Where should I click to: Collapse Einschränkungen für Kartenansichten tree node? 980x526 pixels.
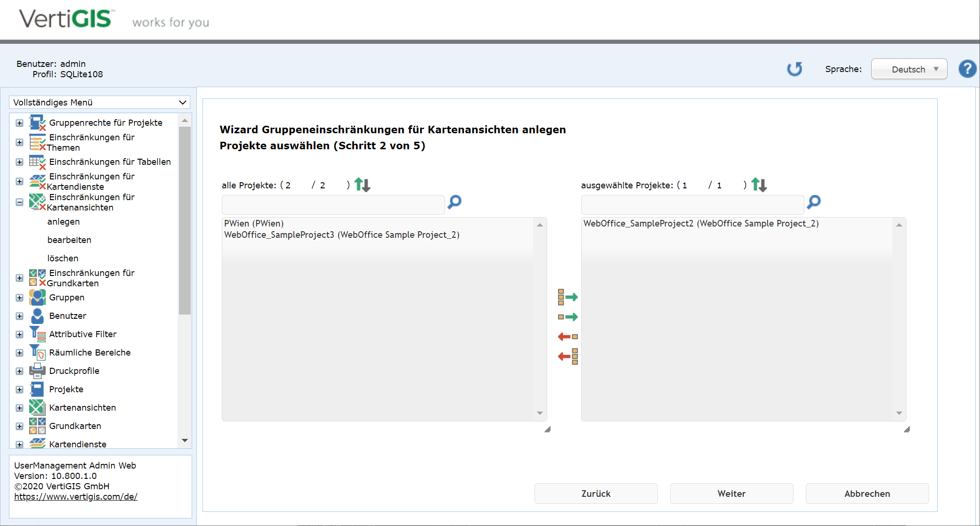click(x=19, y=202)
